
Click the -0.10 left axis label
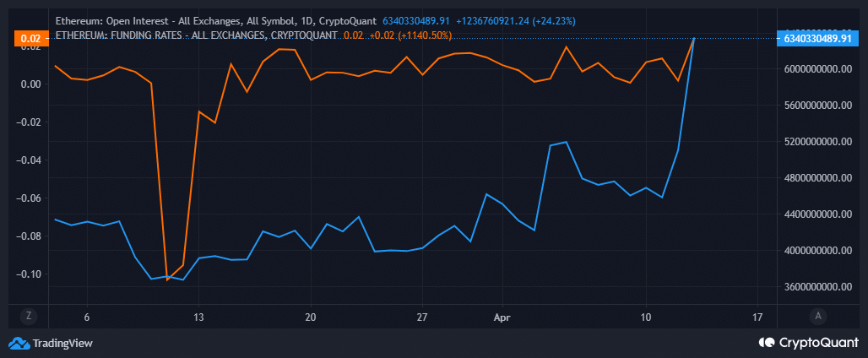tap(32, 274)
